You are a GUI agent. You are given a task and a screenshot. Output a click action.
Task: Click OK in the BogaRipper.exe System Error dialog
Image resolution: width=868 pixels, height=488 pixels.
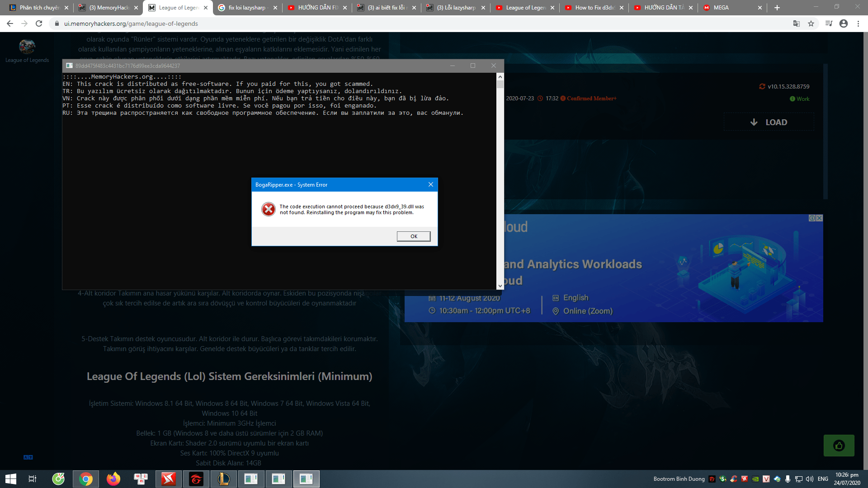(414, 236)
